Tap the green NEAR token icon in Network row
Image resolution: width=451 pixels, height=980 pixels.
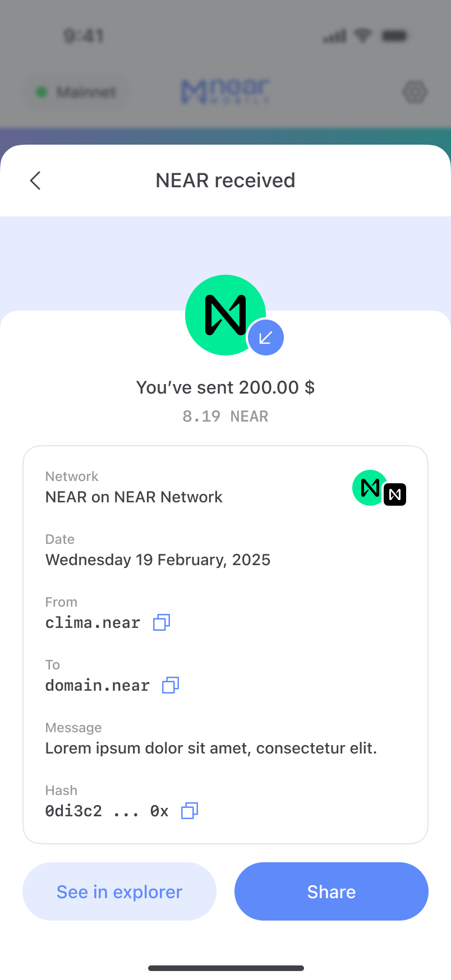click(369, 487)
